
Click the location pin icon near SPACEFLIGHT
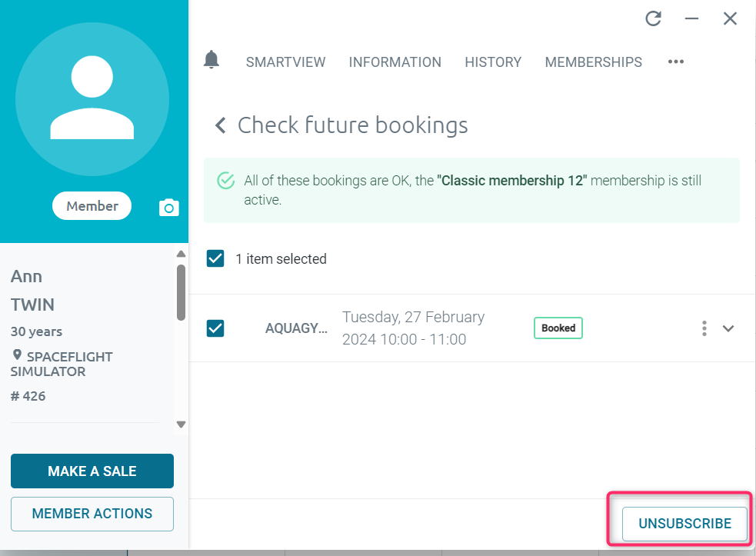tap(17, 356)
